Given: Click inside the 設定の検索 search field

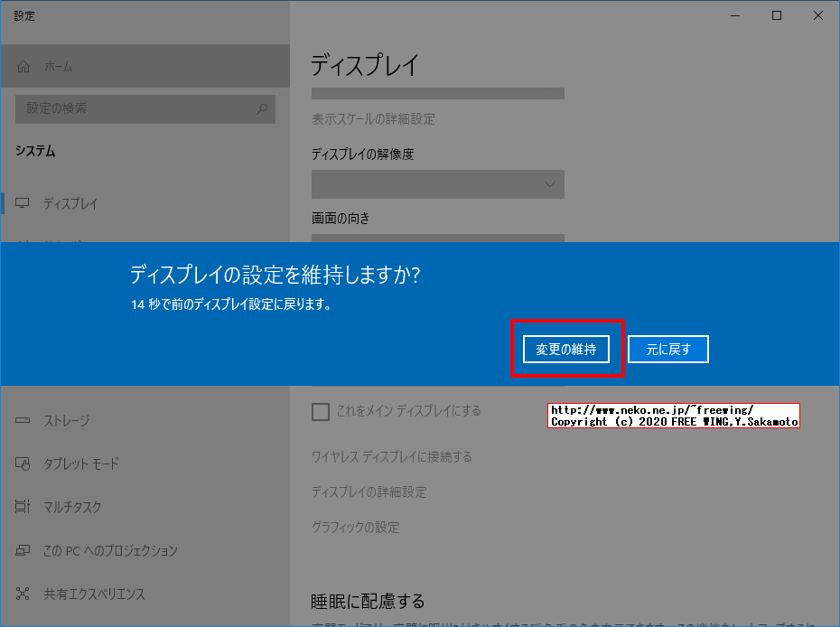Looking at the screenshot, I should tap(135, 108).
